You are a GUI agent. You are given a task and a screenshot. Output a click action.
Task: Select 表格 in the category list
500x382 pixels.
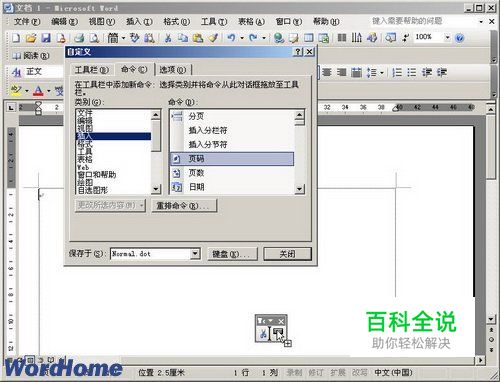[x=113, y=159]
